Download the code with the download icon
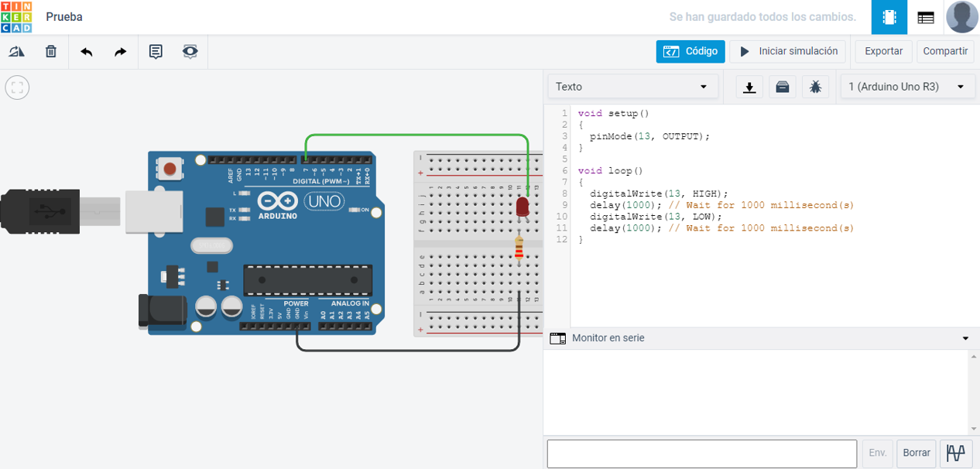 pyautogui.click(x=749, y=87)
